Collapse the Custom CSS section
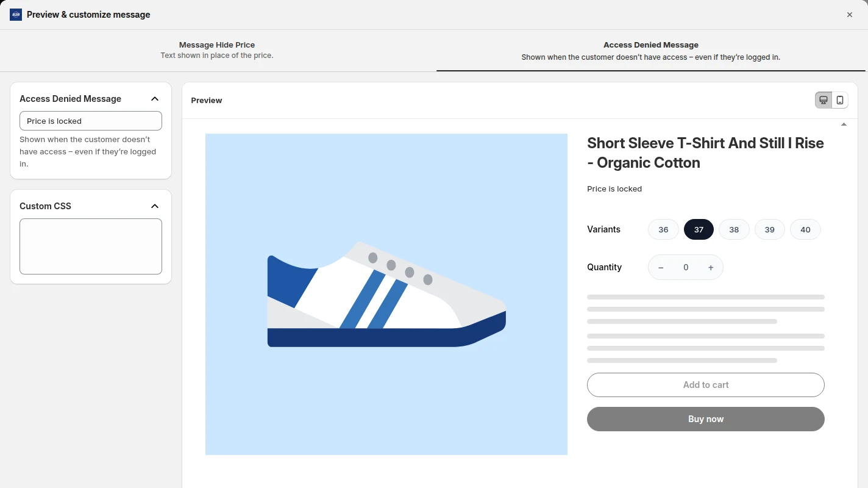 pyautogui.click(x=155, y=206)
